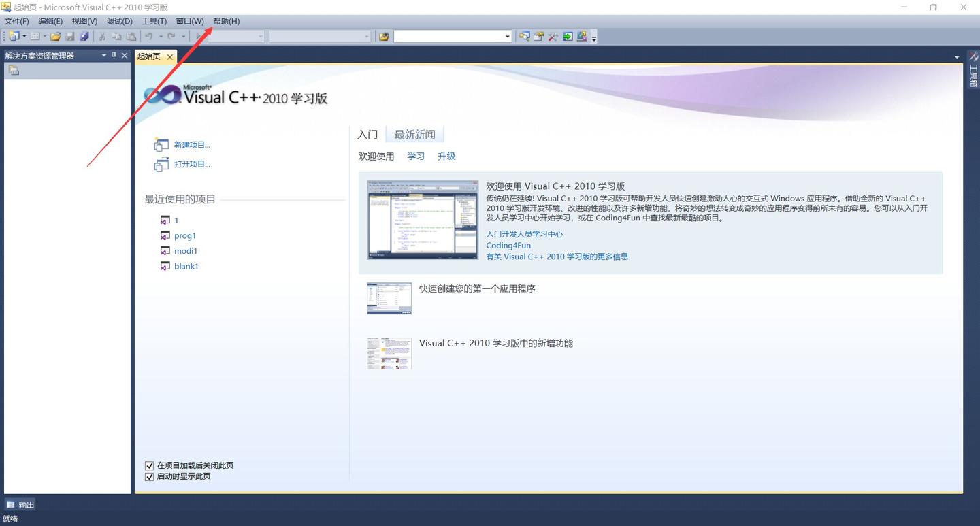Click the 输出 panel icon

[10, 504]
